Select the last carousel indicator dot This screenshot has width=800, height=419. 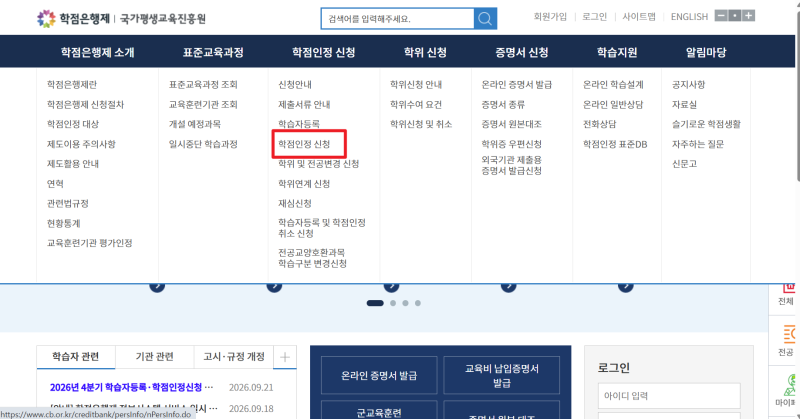coord(418,303)
